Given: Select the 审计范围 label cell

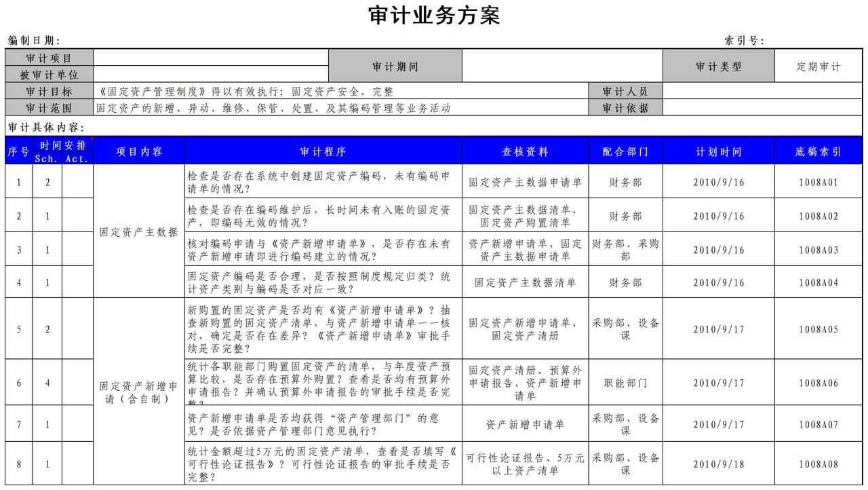Looking at the screenshot, I should pos(49,107).
